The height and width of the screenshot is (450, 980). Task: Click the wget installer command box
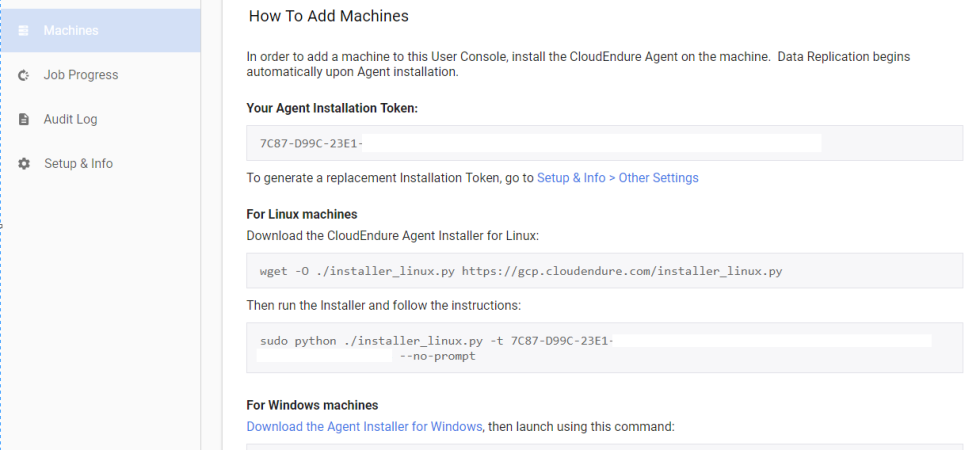(x=604, y=271)
